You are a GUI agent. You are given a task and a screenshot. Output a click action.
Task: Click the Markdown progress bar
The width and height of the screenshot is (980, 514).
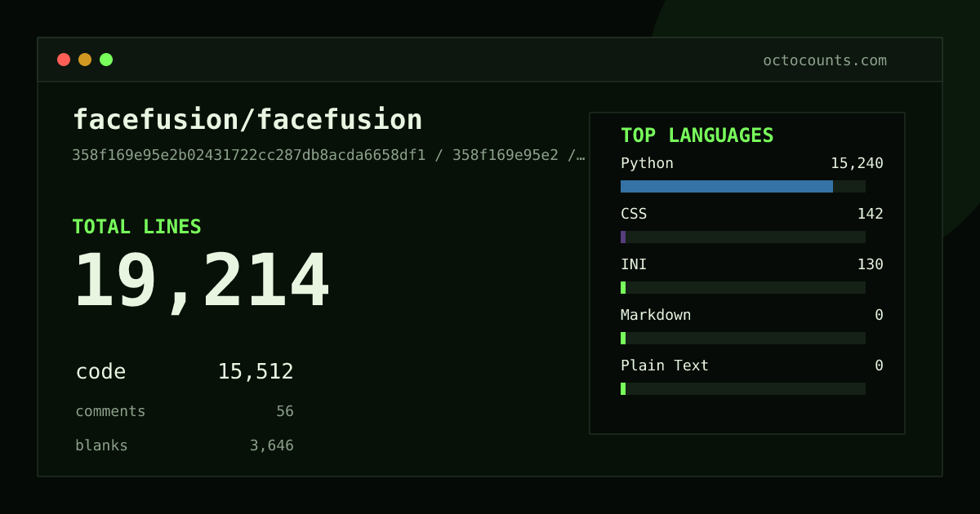click(743, 338)
